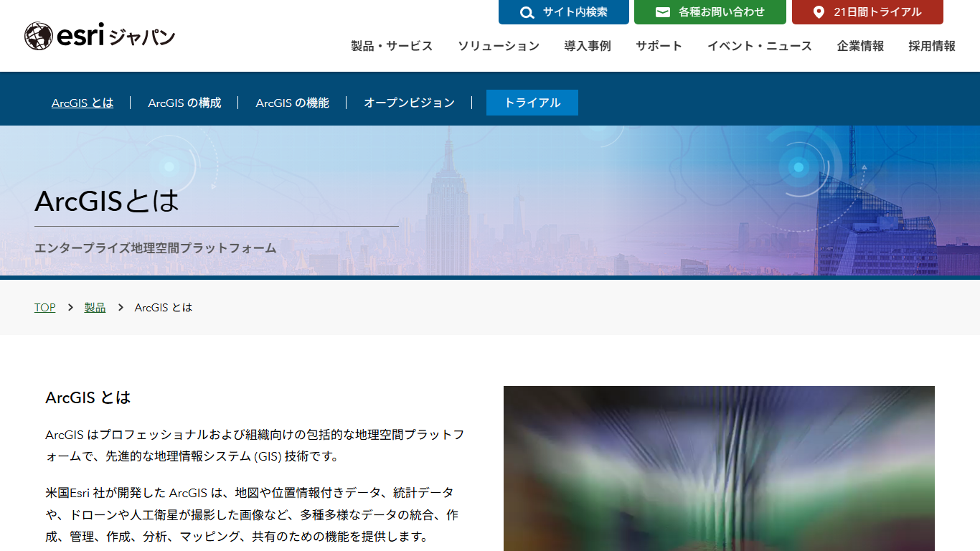The height and width of the screenshot is (551, 980).
Task: Go to ArcGIS の機能 section
Action: (x=293, y=103)
